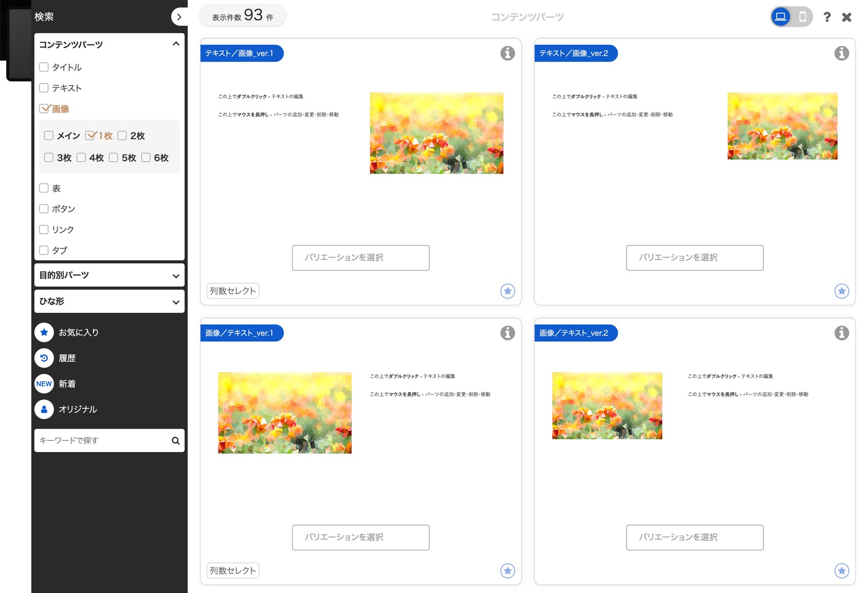Uncheck the 画像 checkbox
Image resolution: width=868 pixels, height=593 pixels.
[44, 108]
